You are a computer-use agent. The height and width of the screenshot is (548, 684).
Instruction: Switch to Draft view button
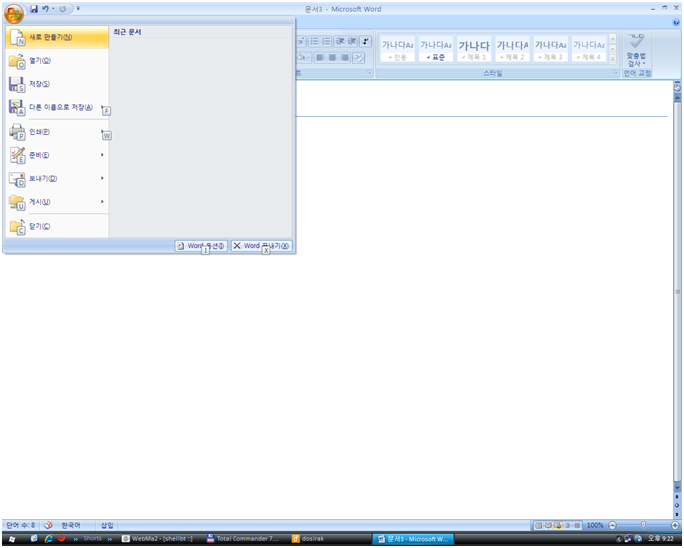577,525
